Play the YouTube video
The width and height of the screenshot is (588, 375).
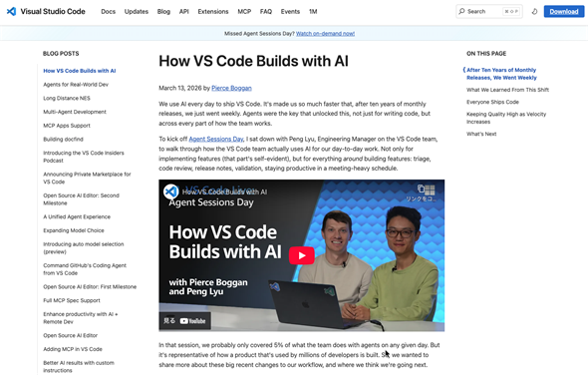(x=302, y=255)
